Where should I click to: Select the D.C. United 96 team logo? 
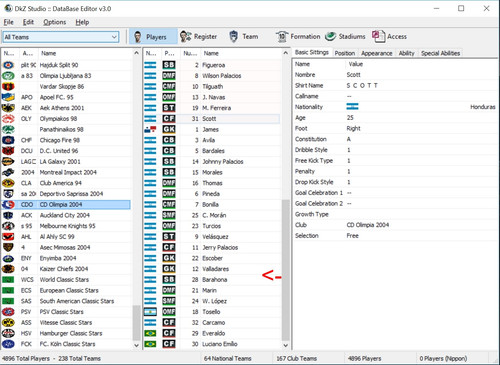click(8, 151)
